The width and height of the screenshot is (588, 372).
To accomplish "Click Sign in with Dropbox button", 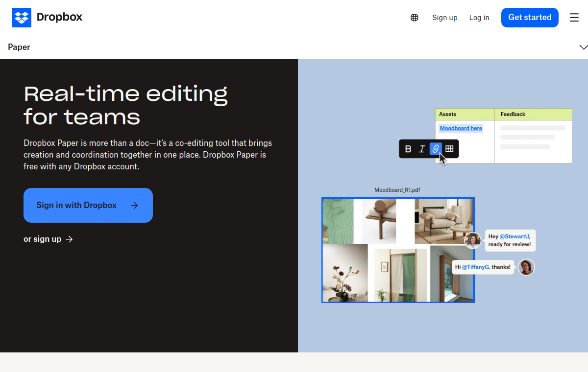I will [x=88, y=205].
